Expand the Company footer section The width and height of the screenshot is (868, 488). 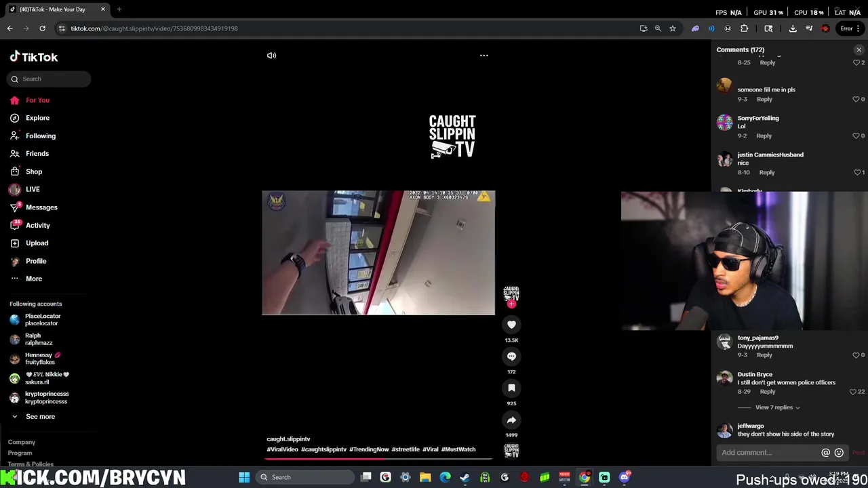pyautogui.click(x=22, y=442)
